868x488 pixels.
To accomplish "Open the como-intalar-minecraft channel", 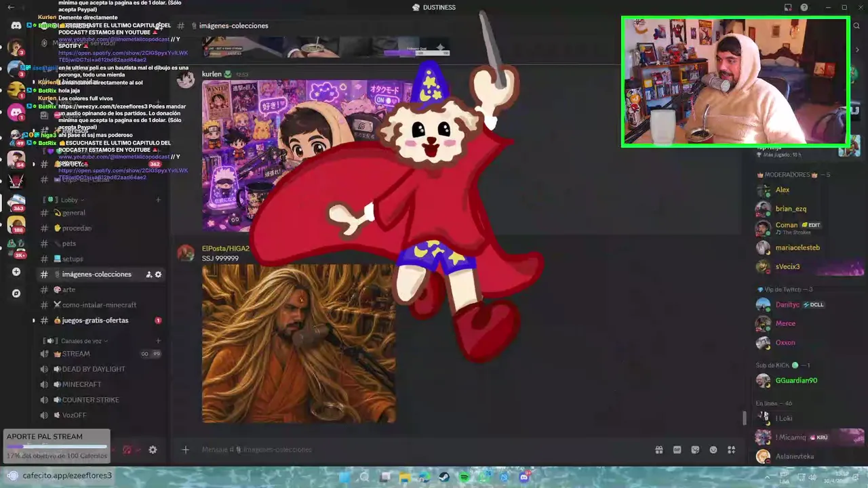I will coord(99,305).
